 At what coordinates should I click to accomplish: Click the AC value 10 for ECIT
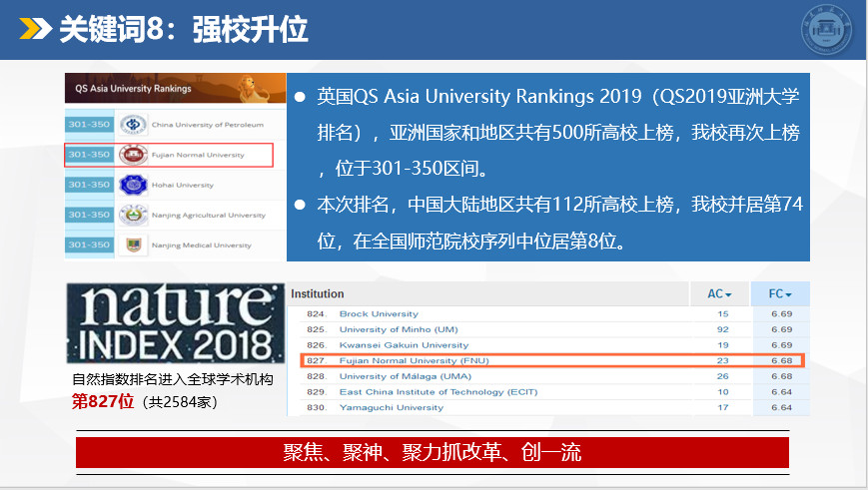723,391
